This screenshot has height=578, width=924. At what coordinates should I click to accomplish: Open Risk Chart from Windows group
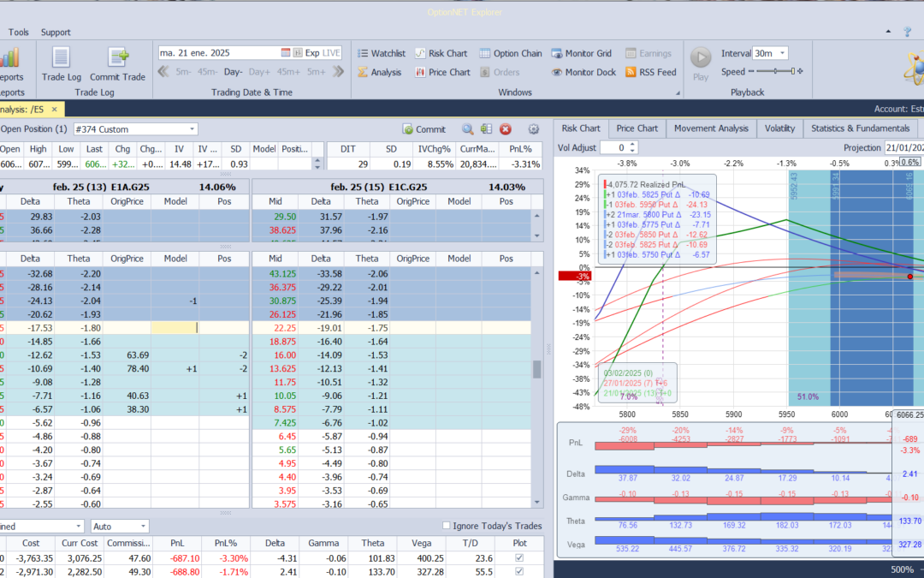pos(441,53)
